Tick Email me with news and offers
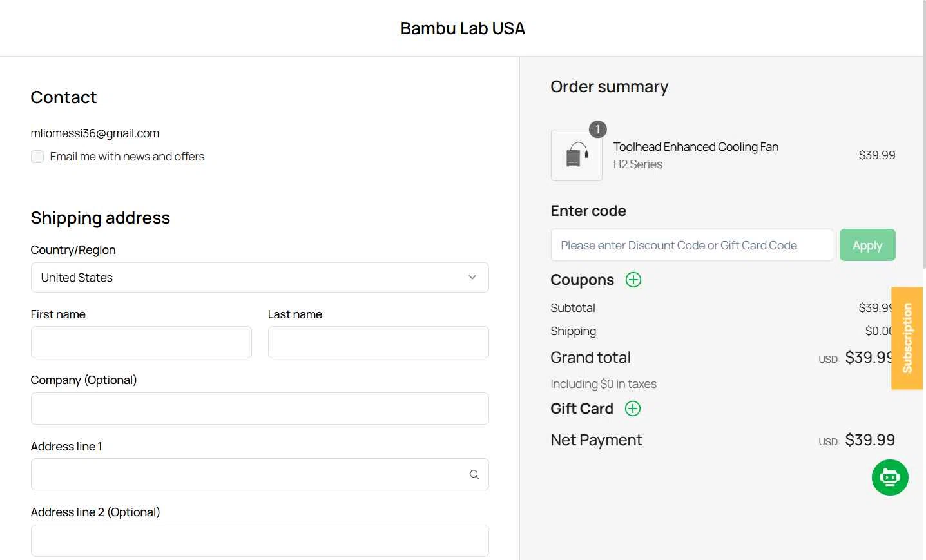This screenshot has width=926, height=560. coord(37,157)
